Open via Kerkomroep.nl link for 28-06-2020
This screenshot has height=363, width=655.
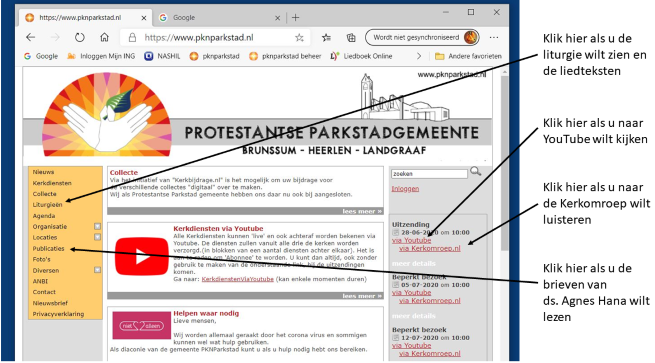click(x=430, y=248)
